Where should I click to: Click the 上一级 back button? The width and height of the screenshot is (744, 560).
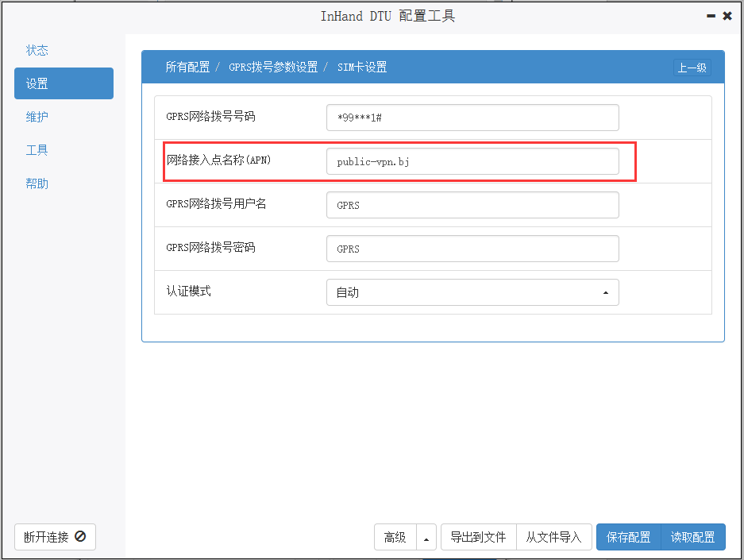coord(692,68)
